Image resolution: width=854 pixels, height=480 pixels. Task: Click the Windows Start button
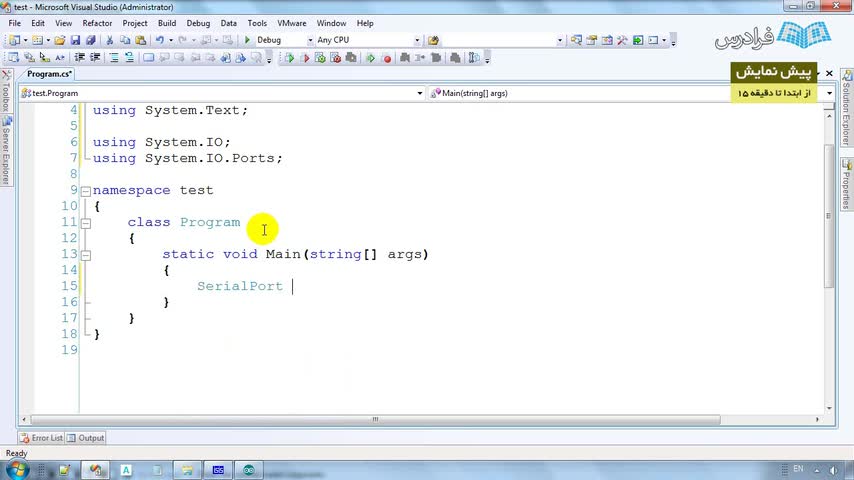[x=17, y=469]
